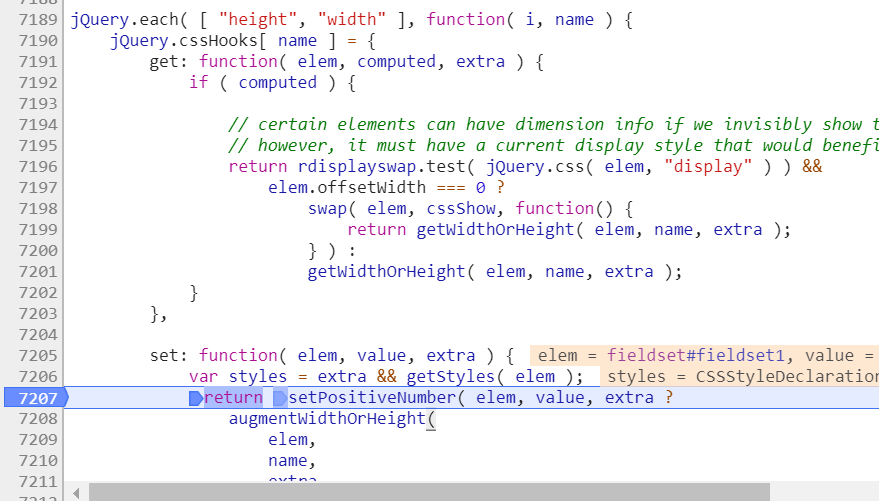Click line number 7189 in gutter
879x501 pixels.
38,20
